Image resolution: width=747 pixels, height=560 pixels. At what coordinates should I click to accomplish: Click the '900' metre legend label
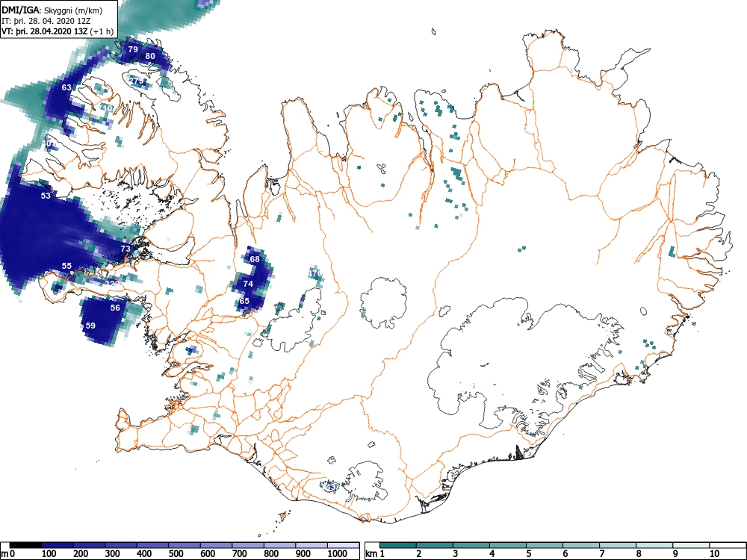[303, 554]
